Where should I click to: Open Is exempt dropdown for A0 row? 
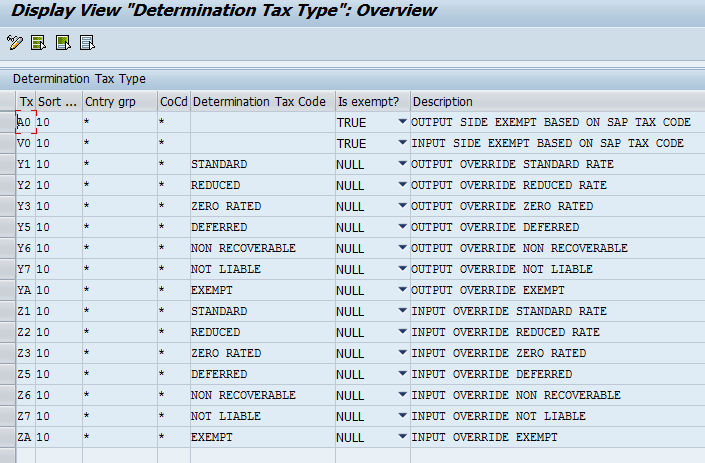[402, 122]
